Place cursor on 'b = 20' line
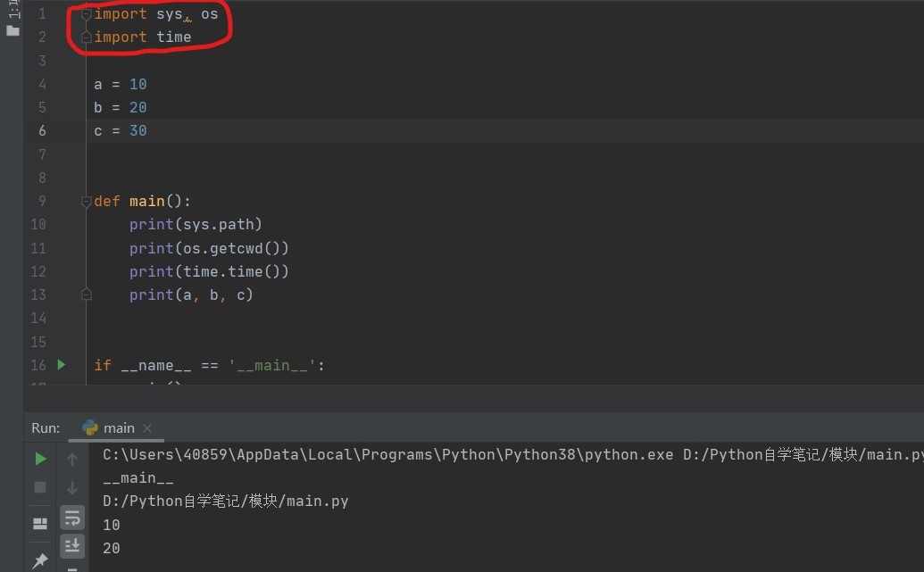924x572 pixels. 121,108
